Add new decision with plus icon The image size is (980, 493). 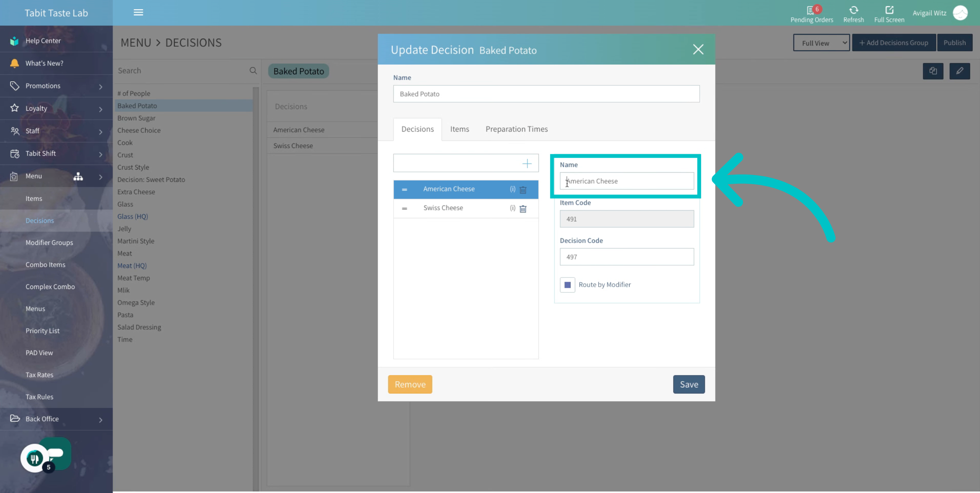pyautogui.click(x=527, y=164)
